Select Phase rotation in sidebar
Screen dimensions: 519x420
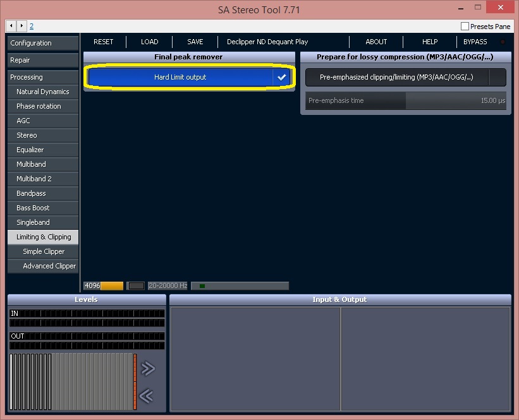[43, 106]
